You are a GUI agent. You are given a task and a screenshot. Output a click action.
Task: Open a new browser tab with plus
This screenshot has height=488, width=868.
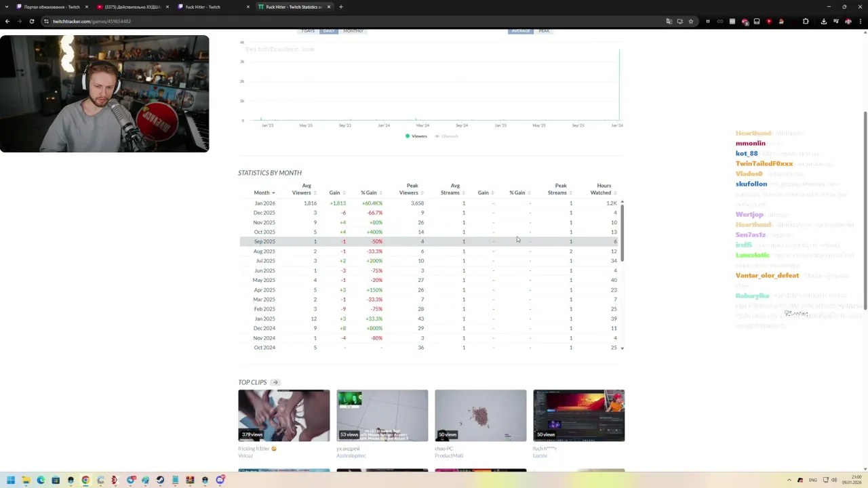pos(341,7)
